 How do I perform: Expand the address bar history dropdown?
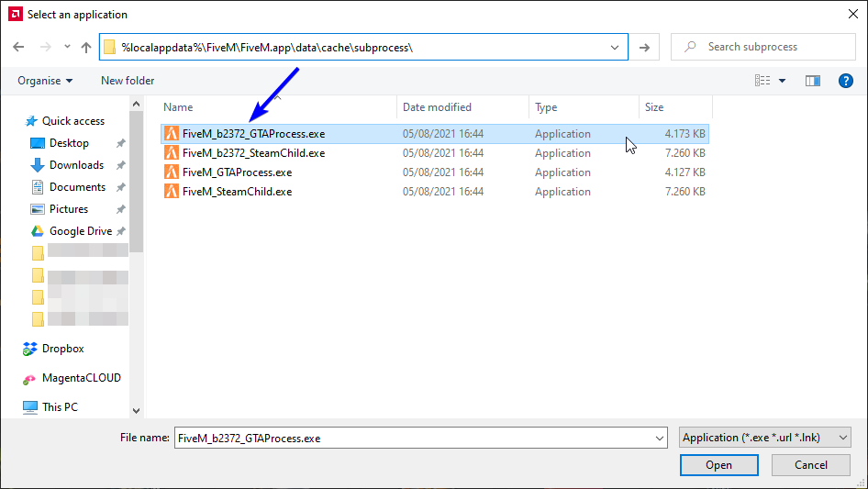click(615, 47)
